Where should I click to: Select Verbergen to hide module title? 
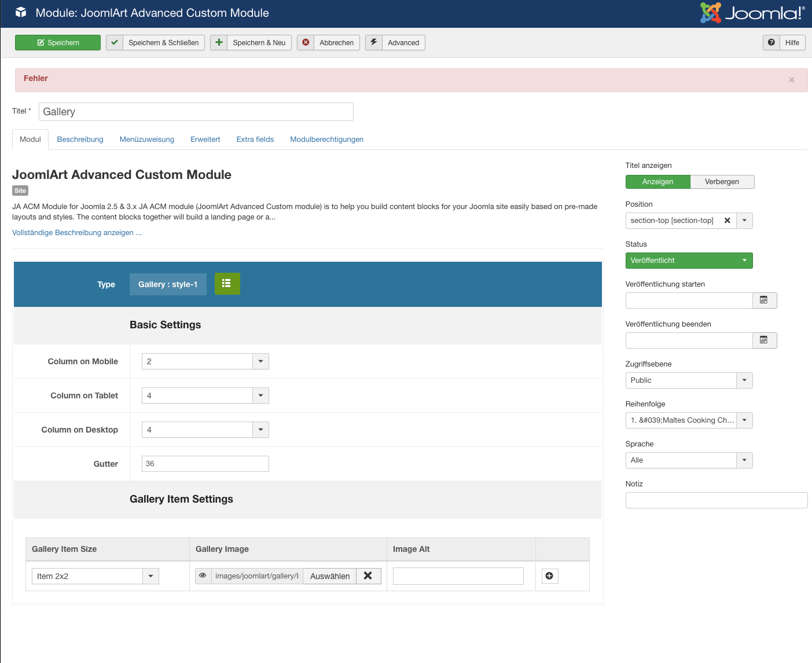pos(722,182)
